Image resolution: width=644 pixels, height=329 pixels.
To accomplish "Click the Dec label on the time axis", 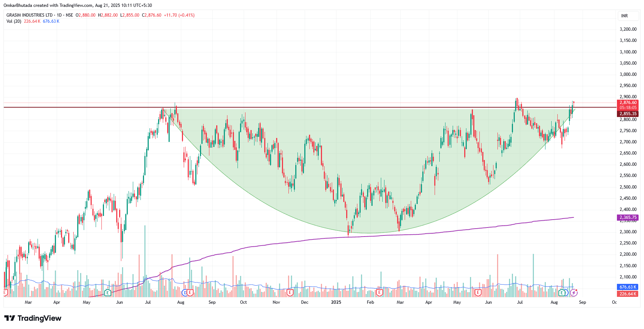I will (305, 302).
